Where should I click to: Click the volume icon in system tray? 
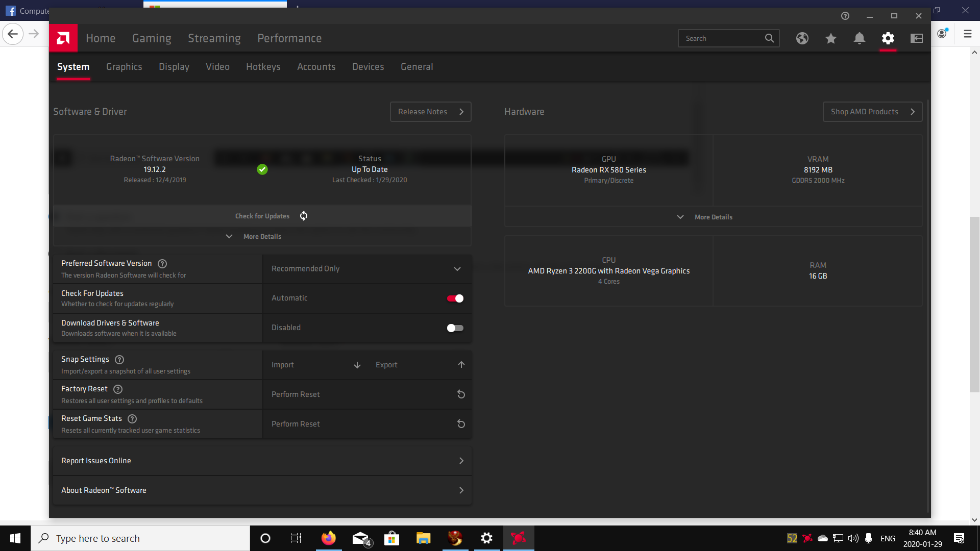coord(853,538)
